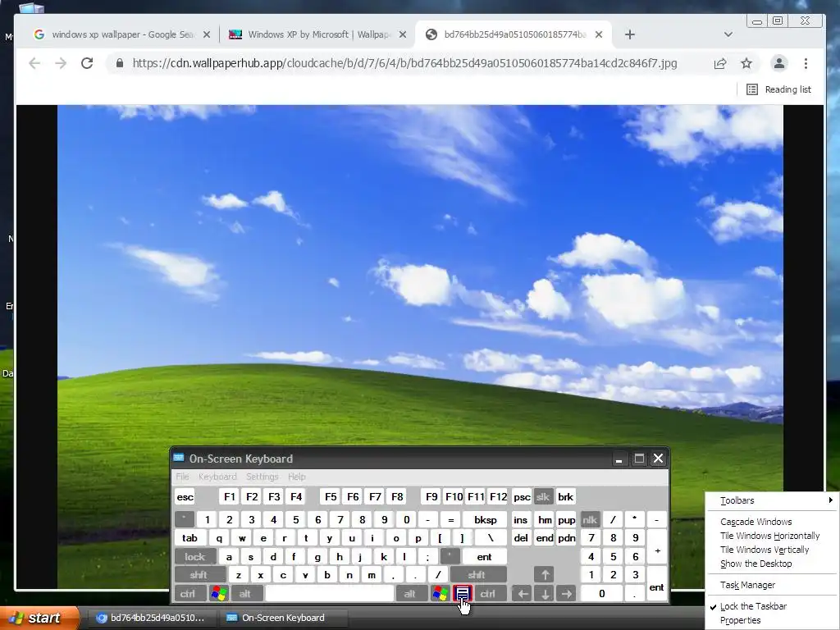Toggle the right alt key
840x630 pixels.
(410, 594)
